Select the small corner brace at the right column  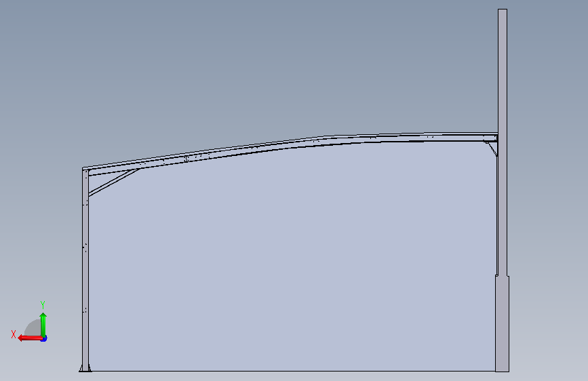coord(492,148)
